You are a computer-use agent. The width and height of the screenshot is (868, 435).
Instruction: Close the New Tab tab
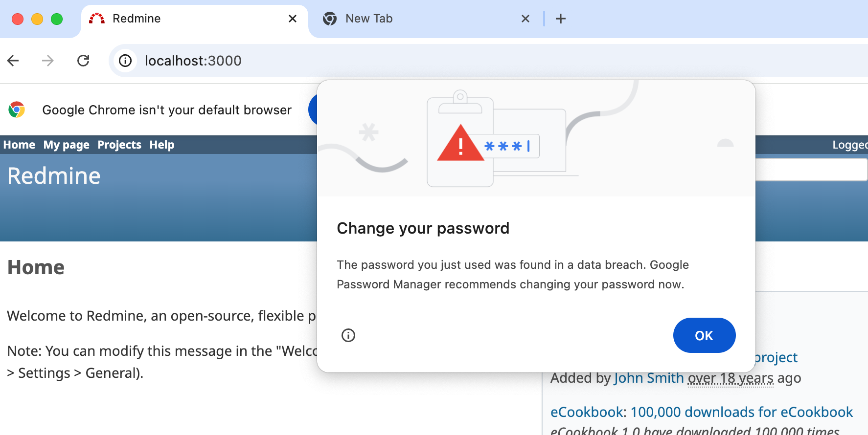[x=525, y=19]
